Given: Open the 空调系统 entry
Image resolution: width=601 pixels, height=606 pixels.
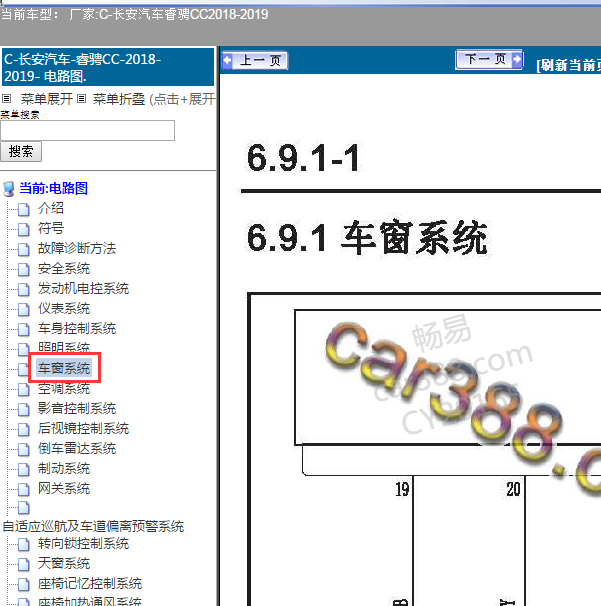Looking at the screenshot, I should click(x=64, y=389).
